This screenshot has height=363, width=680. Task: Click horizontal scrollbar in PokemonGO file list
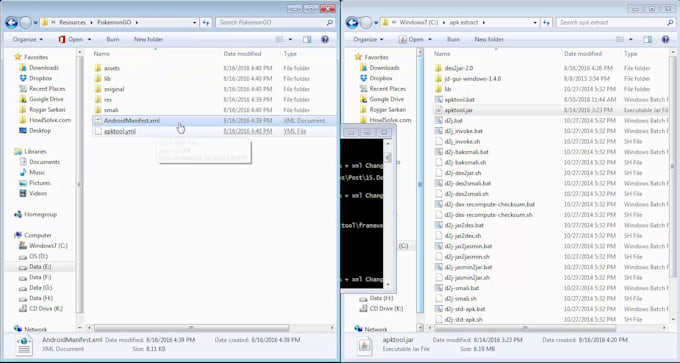click(191, 328)
